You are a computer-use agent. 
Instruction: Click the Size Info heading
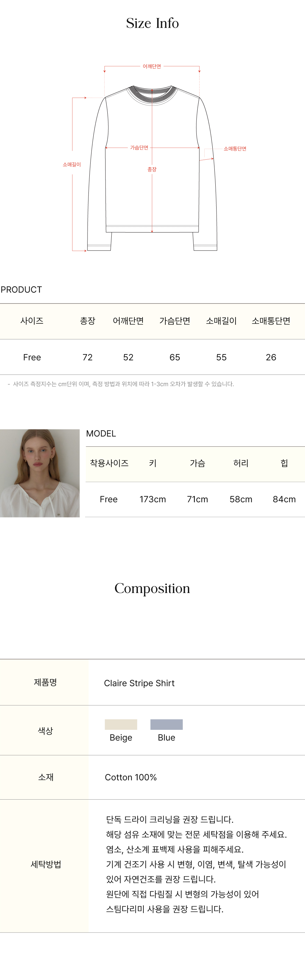[x=152, y=23]
